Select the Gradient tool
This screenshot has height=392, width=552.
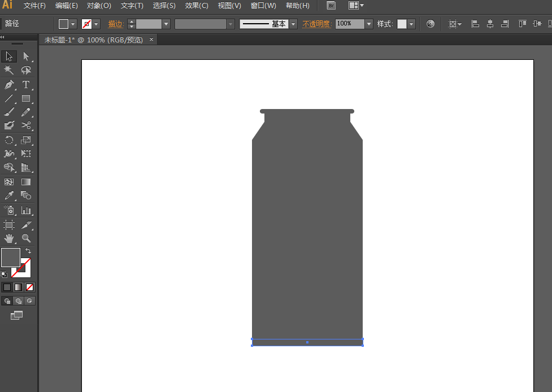pyautogui.click(x=26, y=182)
